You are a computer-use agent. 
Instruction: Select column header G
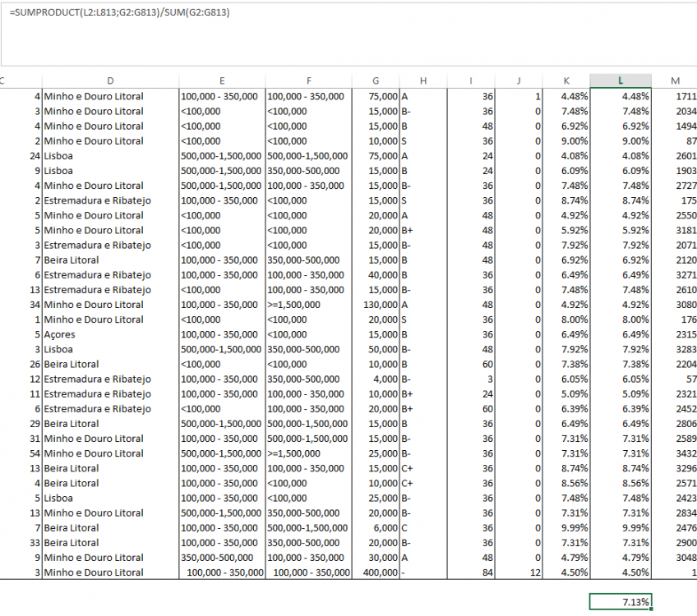pos(376,80)
